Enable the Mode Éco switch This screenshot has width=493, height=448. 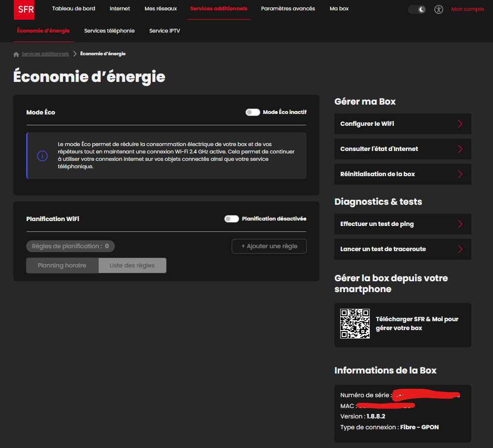tap(253, 112)
